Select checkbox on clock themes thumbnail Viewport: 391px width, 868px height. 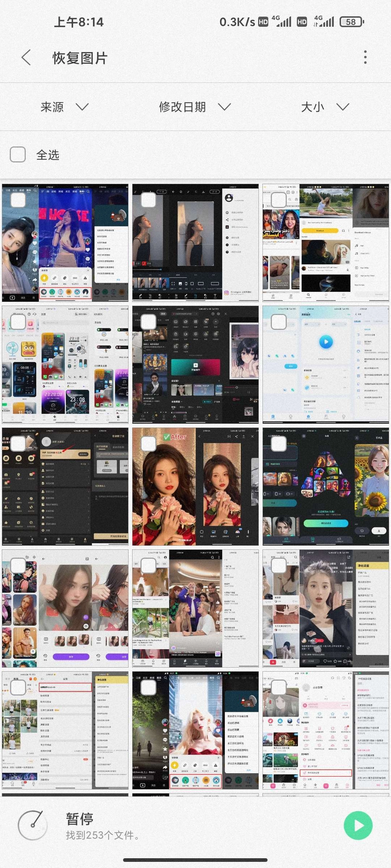(18, 322)
